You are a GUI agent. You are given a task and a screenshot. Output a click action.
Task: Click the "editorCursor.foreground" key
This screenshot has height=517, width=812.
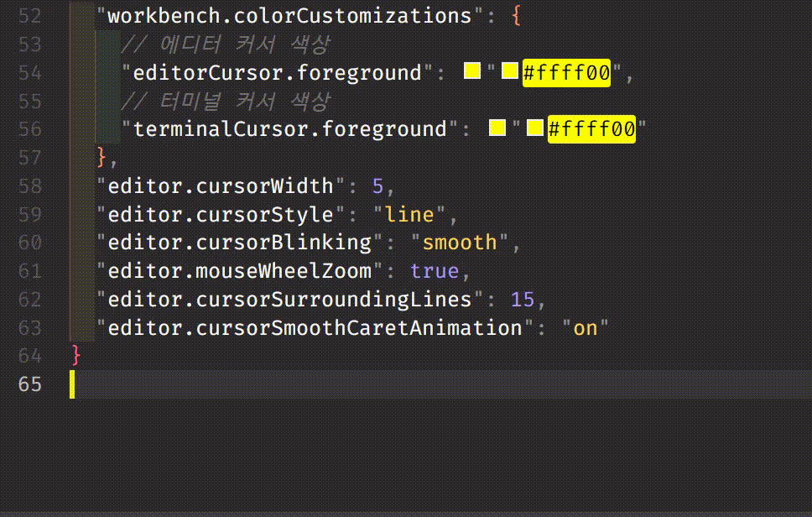tap(277, 73)
